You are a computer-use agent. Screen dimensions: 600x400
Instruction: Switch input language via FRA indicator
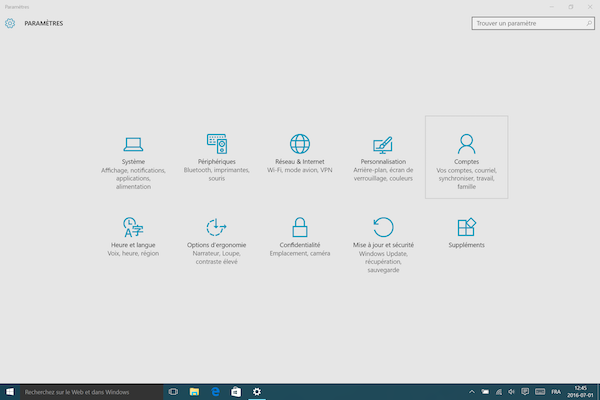click(556, 392)
